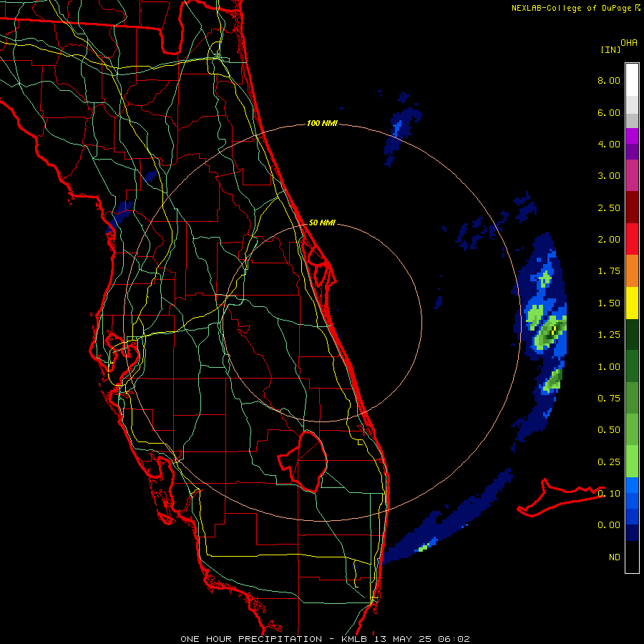
Task: Pick the dark red swatch beside 2.50
Action: (x=632, y=208)
